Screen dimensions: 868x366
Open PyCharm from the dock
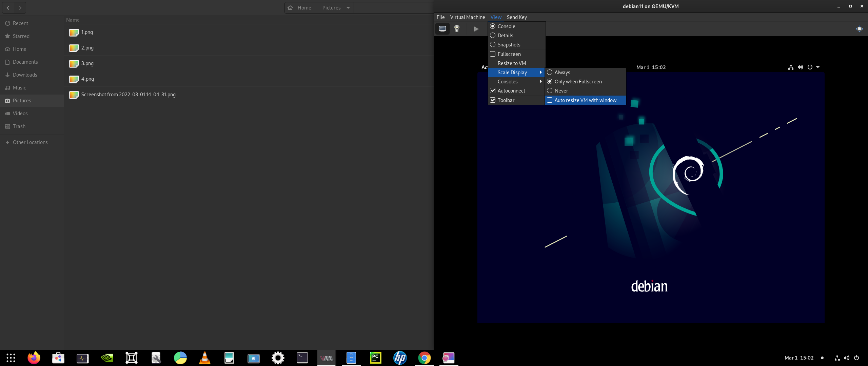tap(375, 358)
